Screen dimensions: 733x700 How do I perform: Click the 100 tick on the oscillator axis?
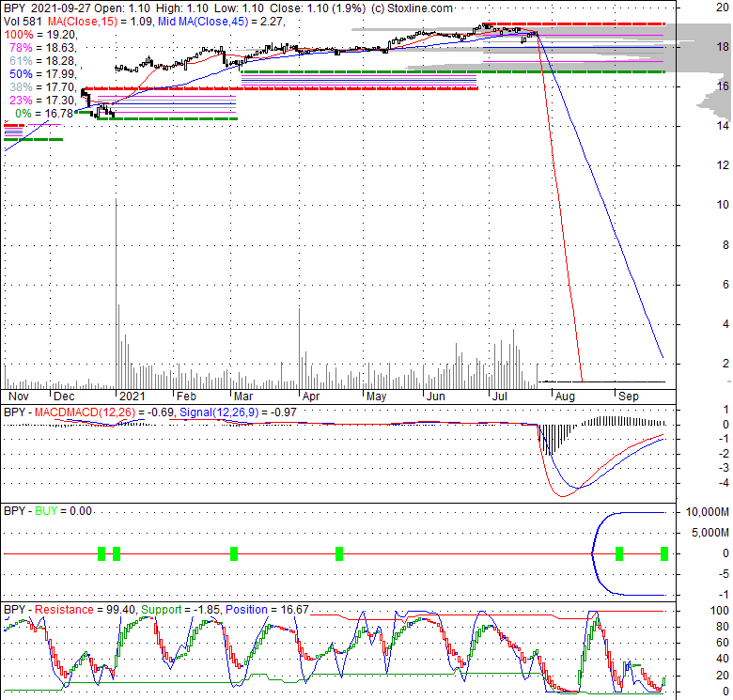pos(720,611)
